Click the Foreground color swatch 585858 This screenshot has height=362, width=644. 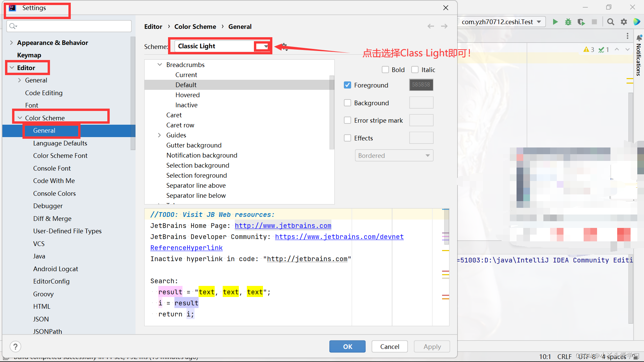point(421,85)
